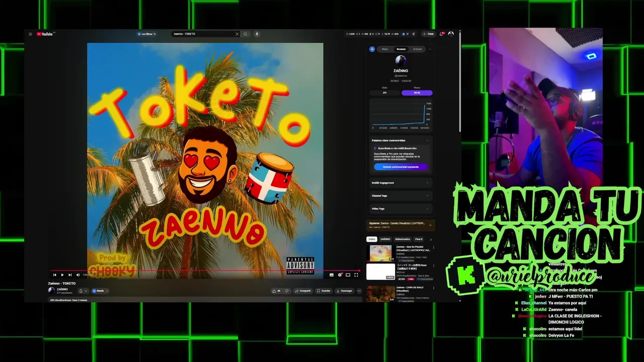
Task: Skip to the previous video
Action: 55,275
